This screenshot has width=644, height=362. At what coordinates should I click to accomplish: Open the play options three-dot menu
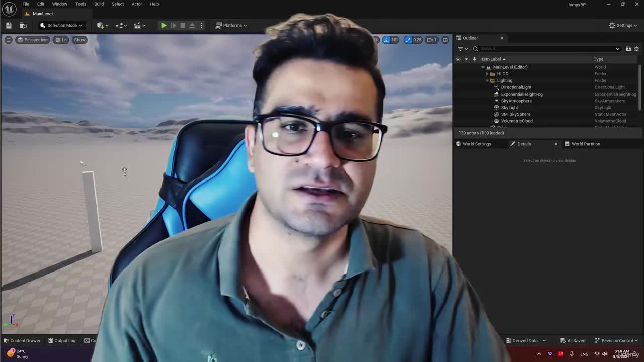[202, 25]
